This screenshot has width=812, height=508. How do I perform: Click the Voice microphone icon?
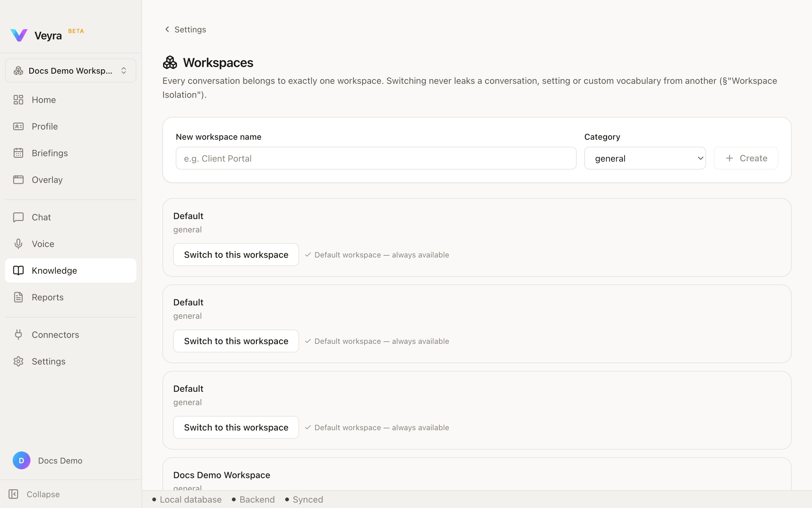[x=18, y=244]
